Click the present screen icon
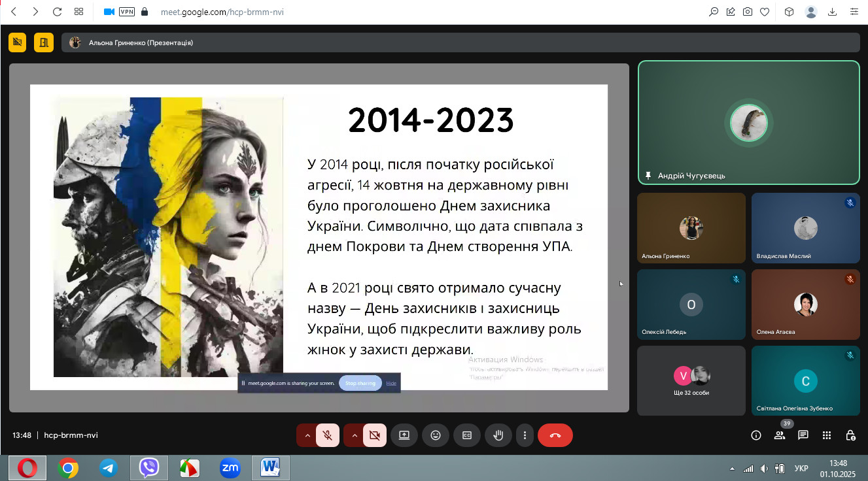The width and height of the screenshot is (868, 481). tap(404, 435)
